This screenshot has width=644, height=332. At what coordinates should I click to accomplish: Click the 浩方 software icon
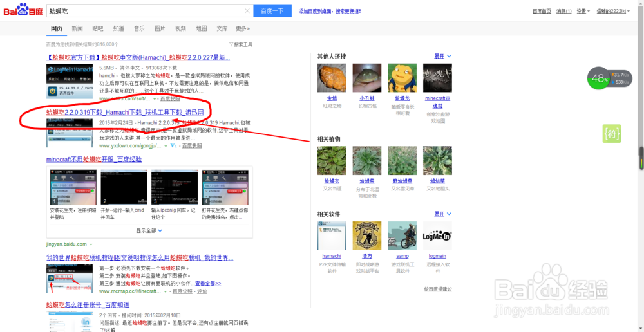(x=367, y=236)
